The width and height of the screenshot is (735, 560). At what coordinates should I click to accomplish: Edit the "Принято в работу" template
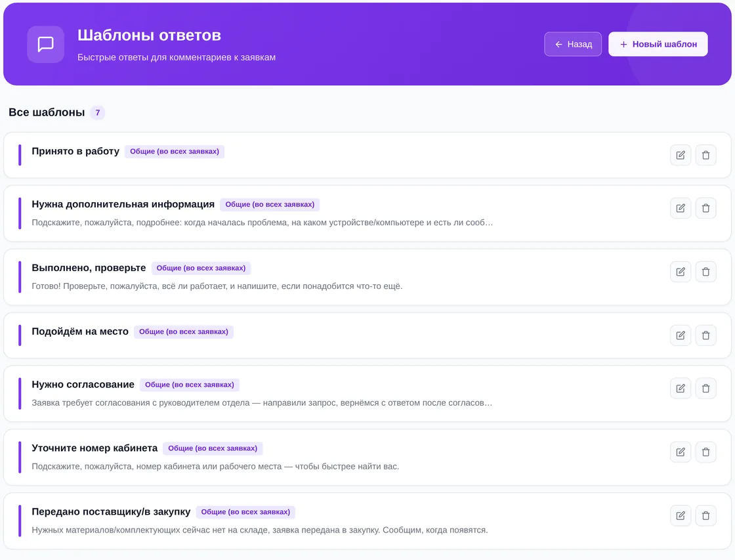(x=680, y=155)
